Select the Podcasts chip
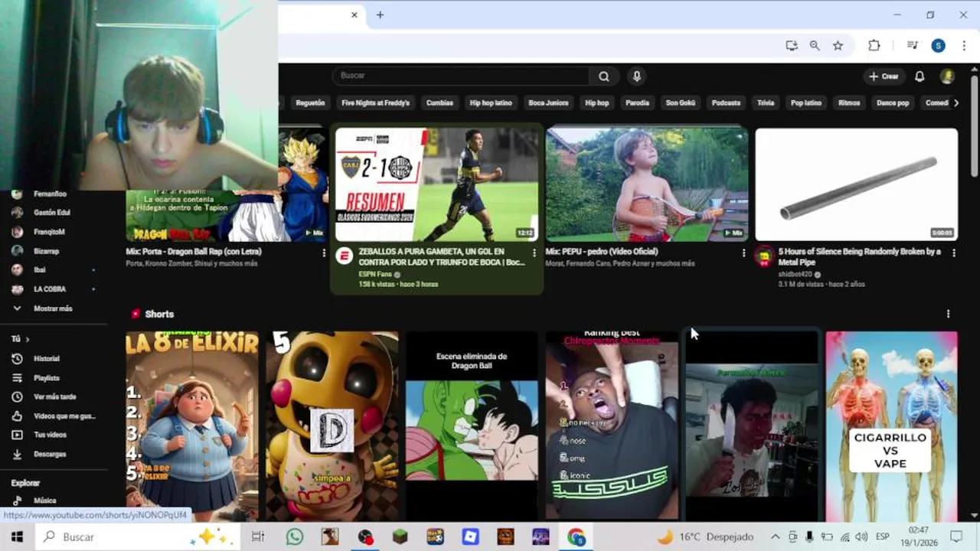980x551 pixels. pos(726,103)
